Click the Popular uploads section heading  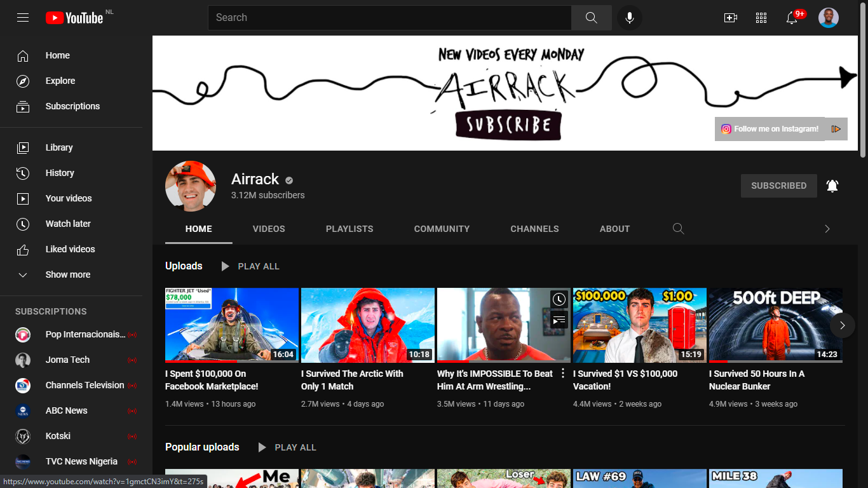tap(202, 447)
